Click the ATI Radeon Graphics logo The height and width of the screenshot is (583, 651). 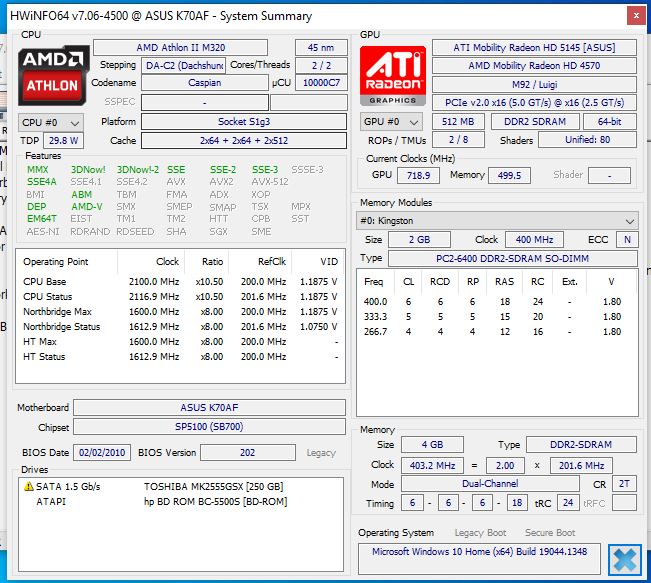coord(393,76)
